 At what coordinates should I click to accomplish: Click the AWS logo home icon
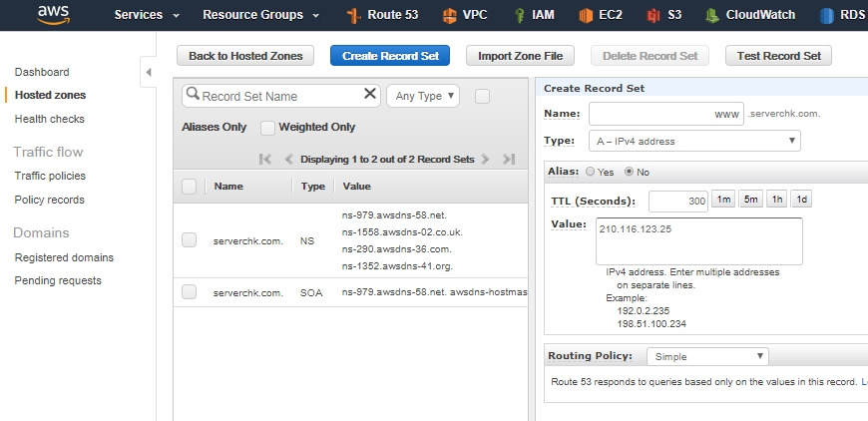click(x=54, y=15)
